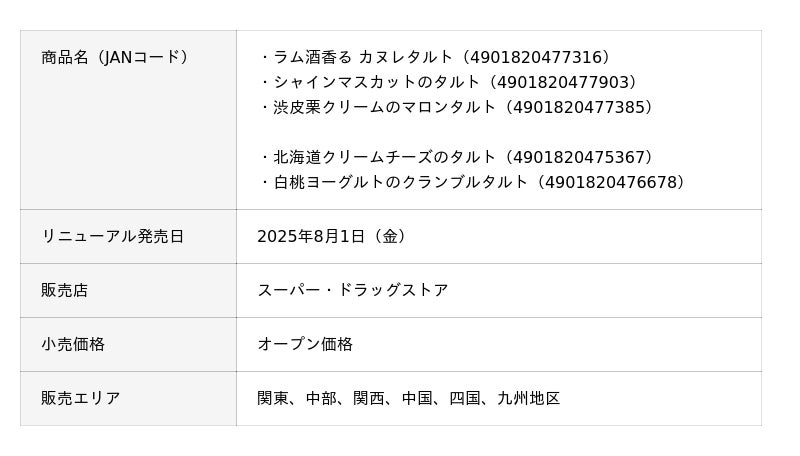
Task: Click the 小売価格 row label
Action: click(73, 344)
